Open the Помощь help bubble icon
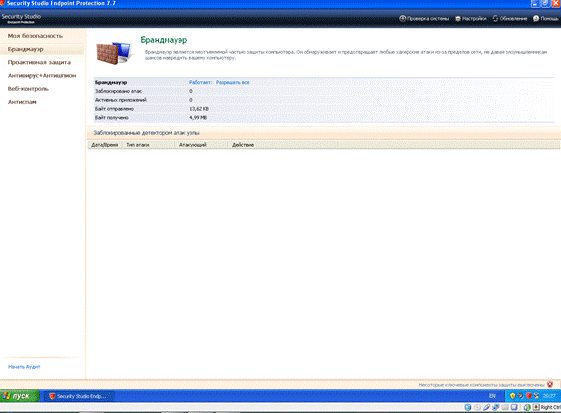This screenshot has width=561, height=413. click(536, 18)
